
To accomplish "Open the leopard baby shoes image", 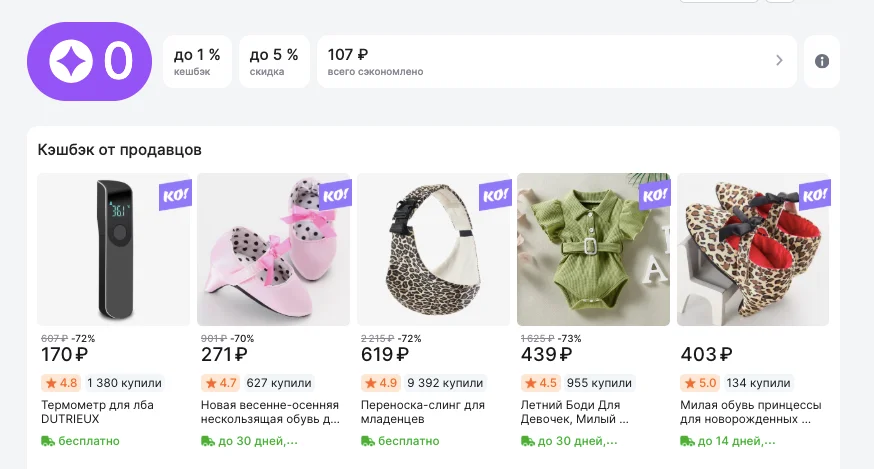I will (x=753, y=250).
